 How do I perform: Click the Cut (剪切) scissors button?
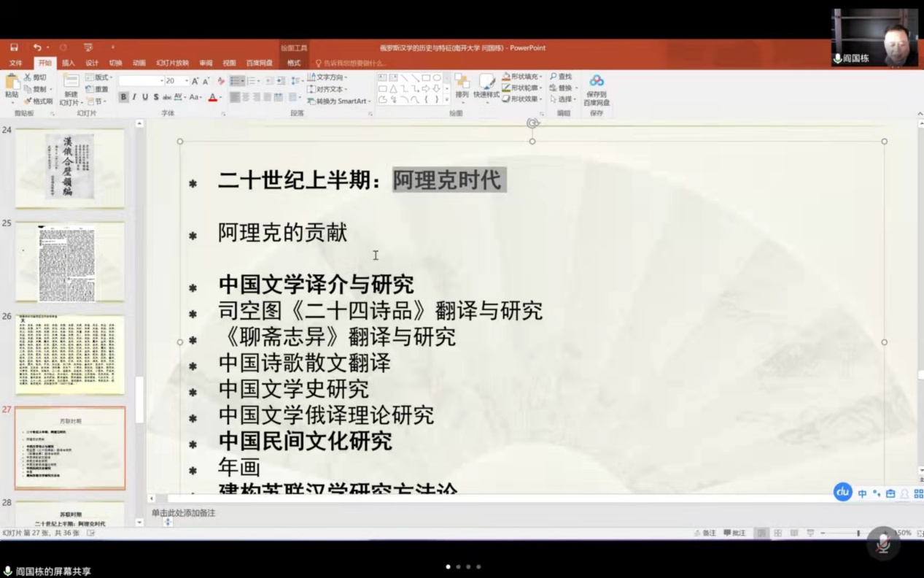pyautogui.click(x=35, y=77)
